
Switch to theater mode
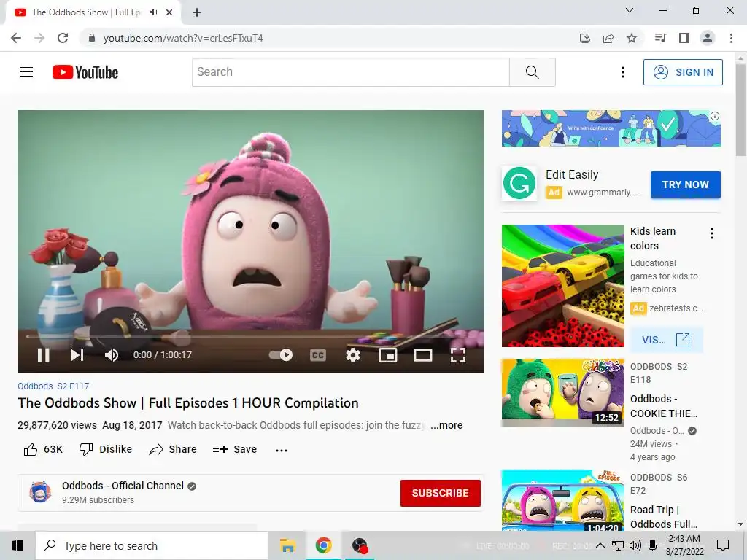[423, 355]
